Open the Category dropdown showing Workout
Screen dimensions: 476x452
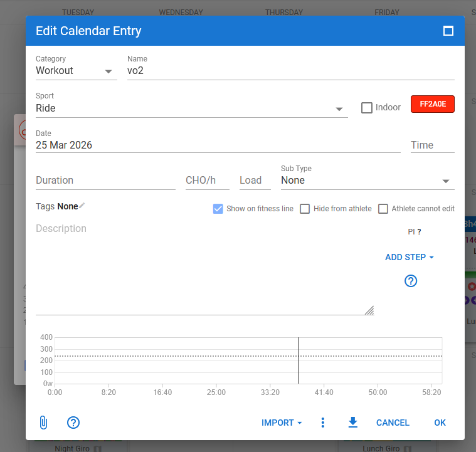click(76, 71)
